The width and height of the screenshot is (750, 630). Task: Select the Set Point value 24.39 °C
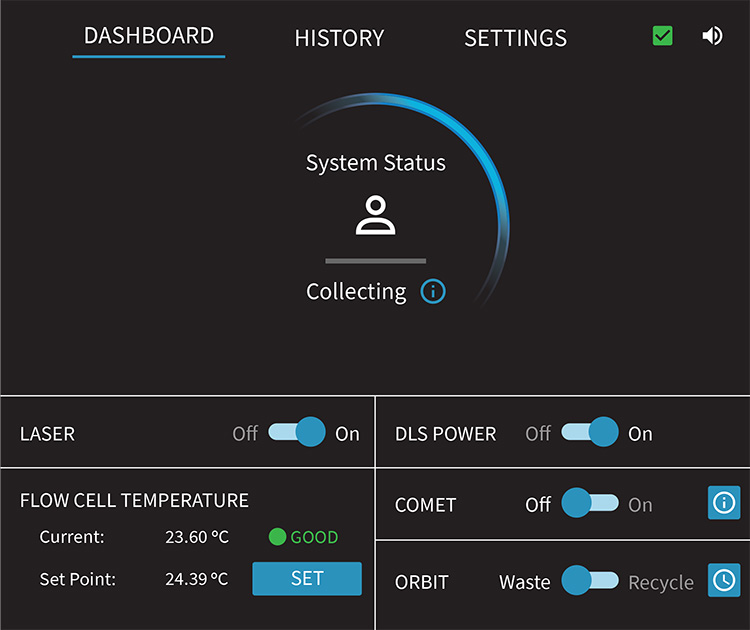[x=196, y=579]
